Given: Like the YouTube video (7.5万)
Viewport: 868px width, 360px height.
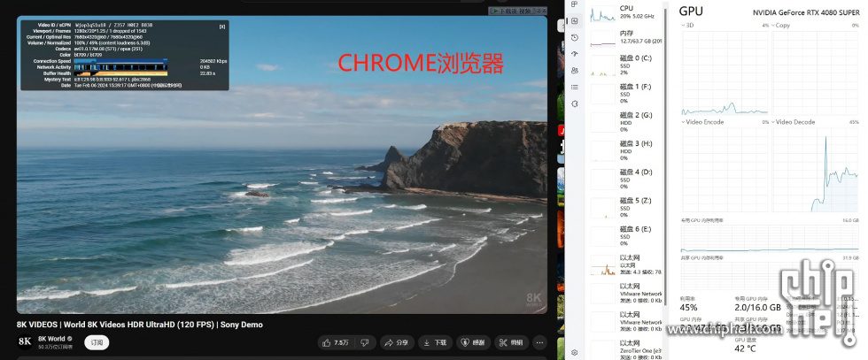Looking at the screenshot, I should 336,343.
